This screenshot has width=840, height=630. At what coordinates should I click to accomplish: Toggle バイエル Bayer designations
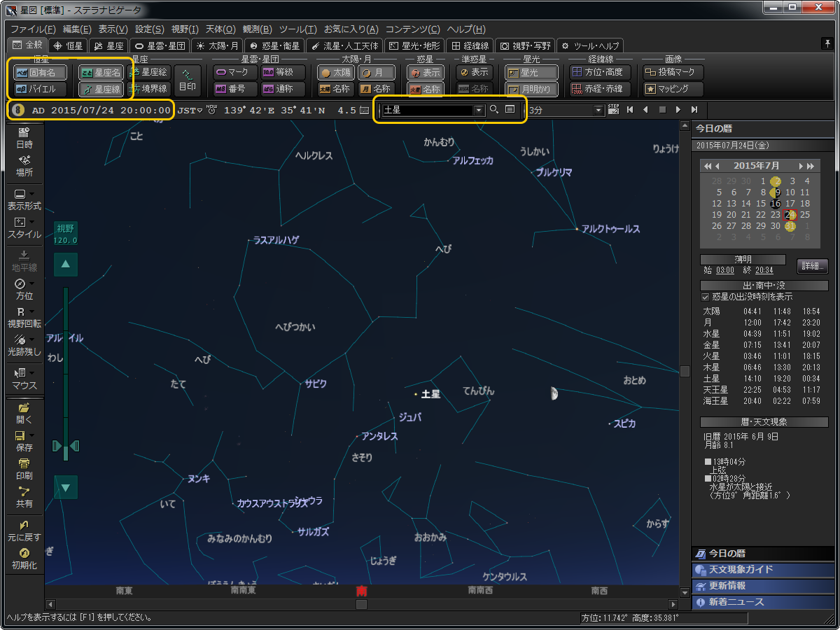click(x=40, y=89)
